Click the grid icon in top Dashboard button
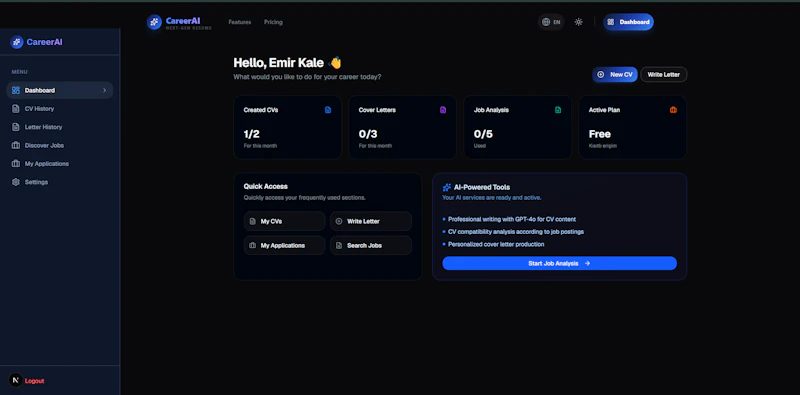The width and height of the screenshot is (800, 395). coord(611,22)
